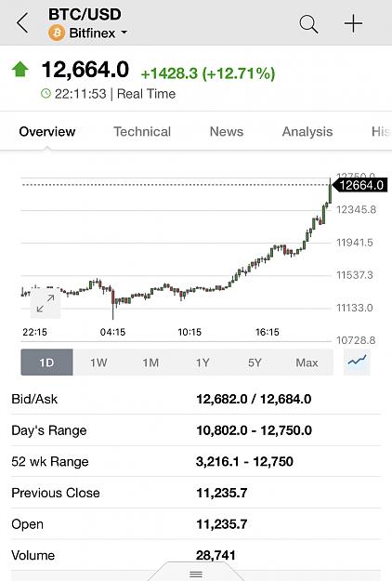392x581 pixels.
Task: Tap the back arrow icon
Action: pos(22,23)
